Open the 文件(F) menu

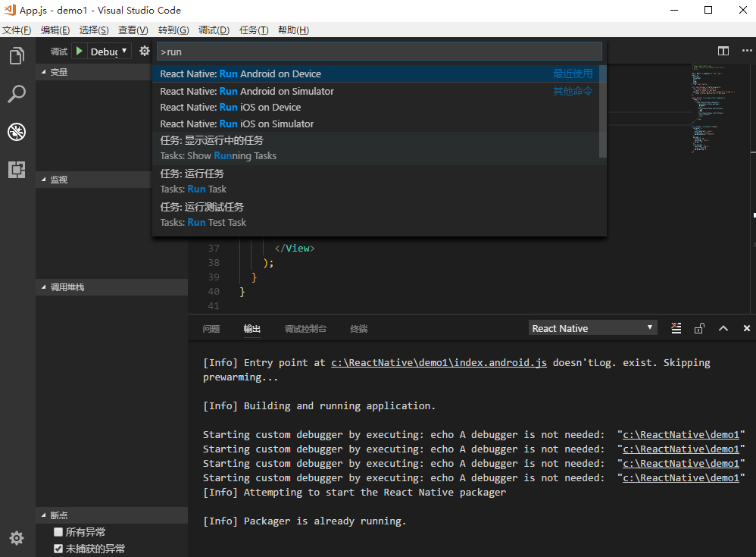(17, 30)
